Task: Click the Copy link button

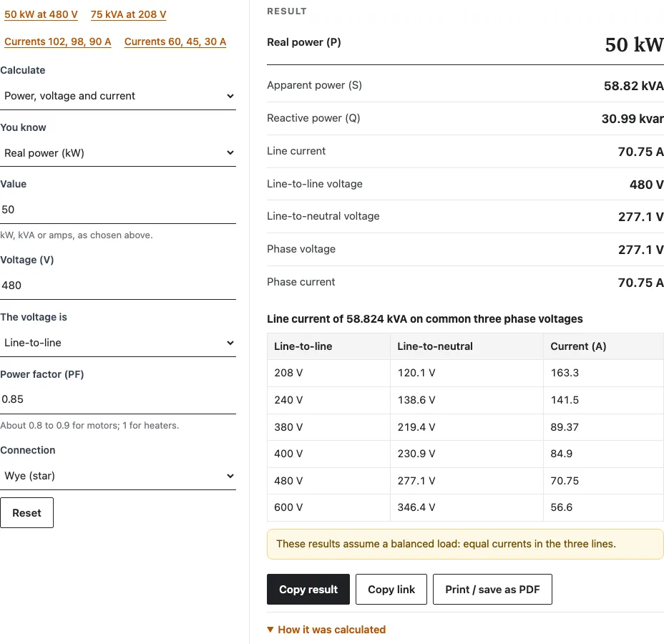Action: click(x=391, y=590)
